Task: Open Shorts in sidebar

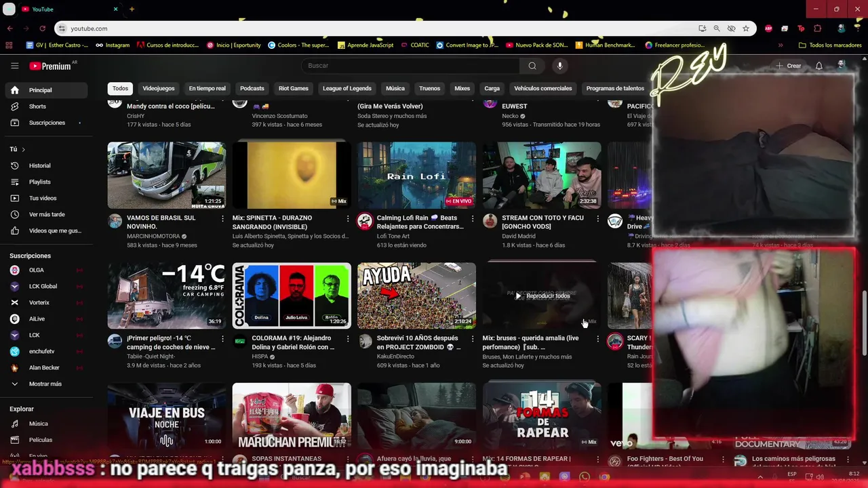Action: (46, 106)
